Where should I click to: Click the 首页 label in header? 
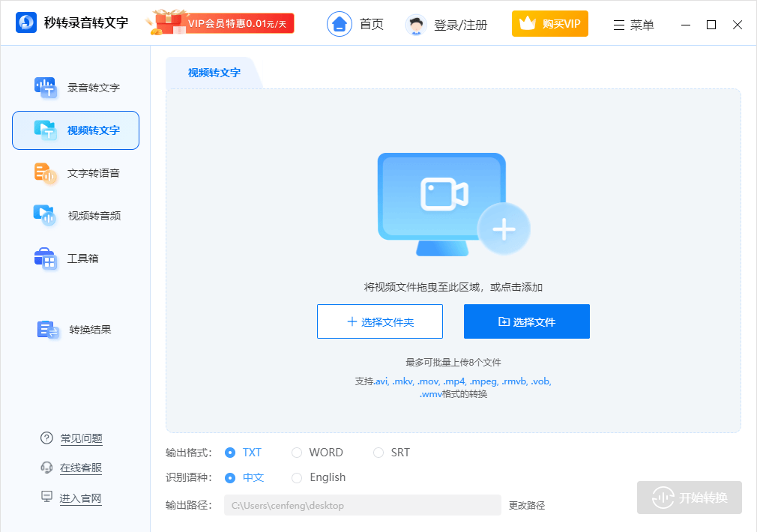coord(372,25)
